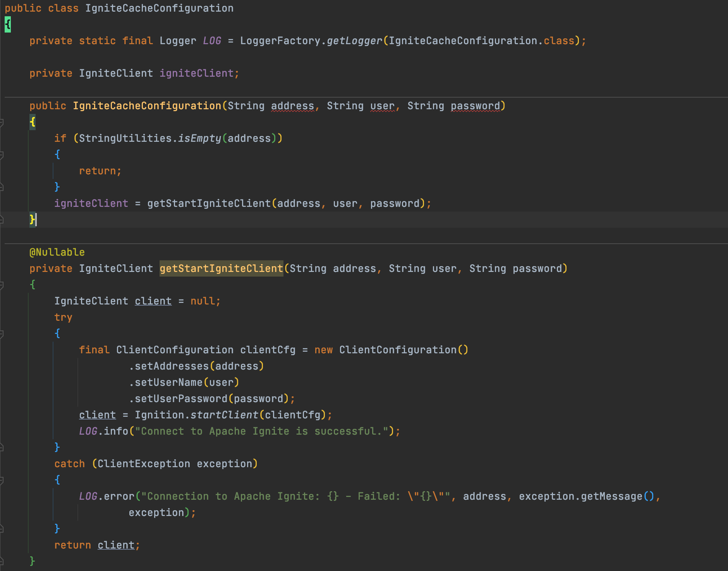Click the startClient method call
Screen dimensions: 728x571
pyautogui.click(x=224, y=415)
